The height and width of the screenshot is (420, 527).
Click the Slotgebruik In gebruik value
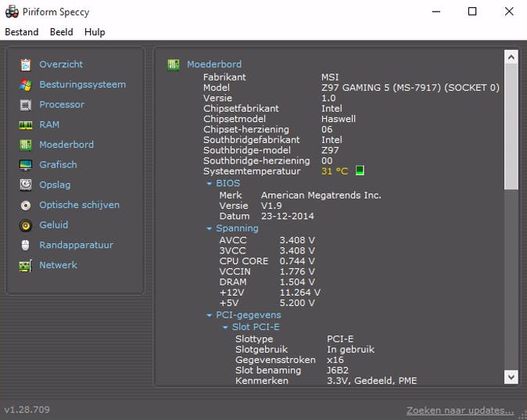point(350,350)
